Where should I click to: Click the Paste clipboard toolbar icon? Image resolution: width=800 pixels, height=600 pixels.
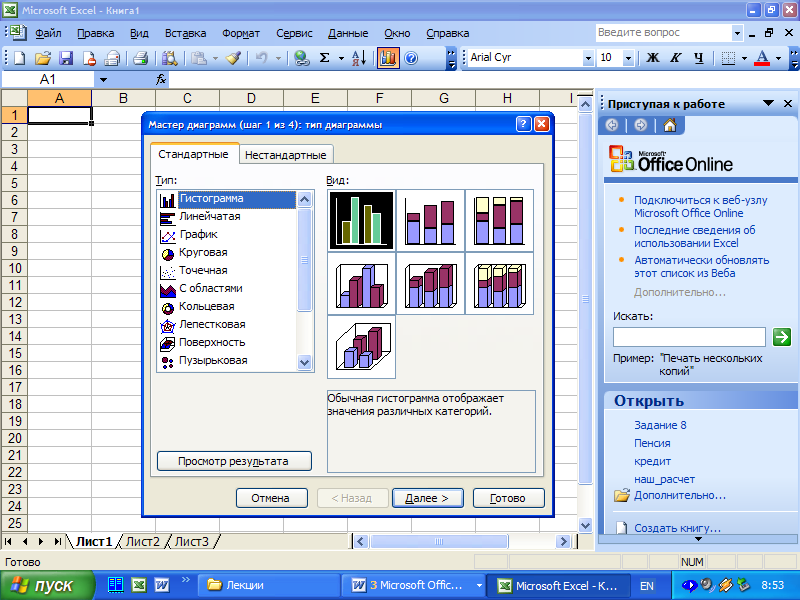[199, 58]
